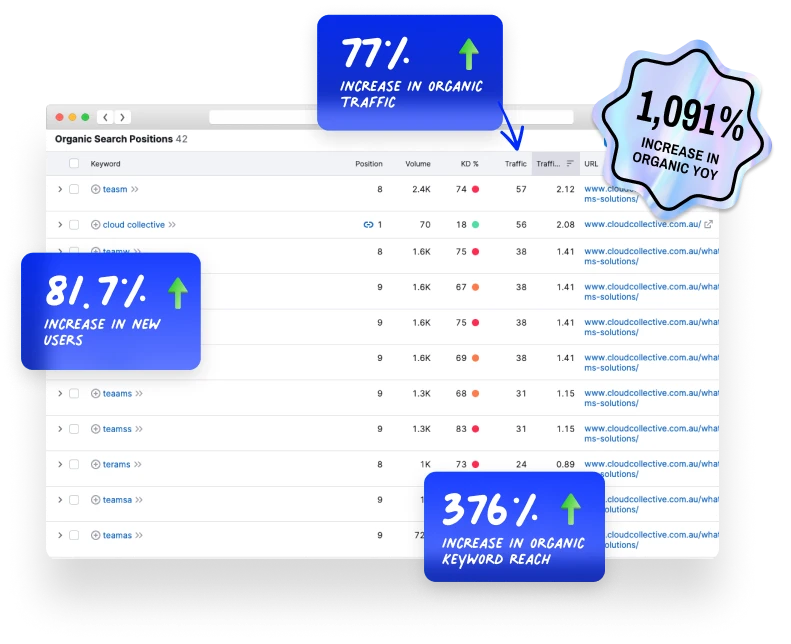791x644 pixels.
Task: Click the plus icon beside keyword teasm
Action: pyautogui.click(x=96, y=189)
